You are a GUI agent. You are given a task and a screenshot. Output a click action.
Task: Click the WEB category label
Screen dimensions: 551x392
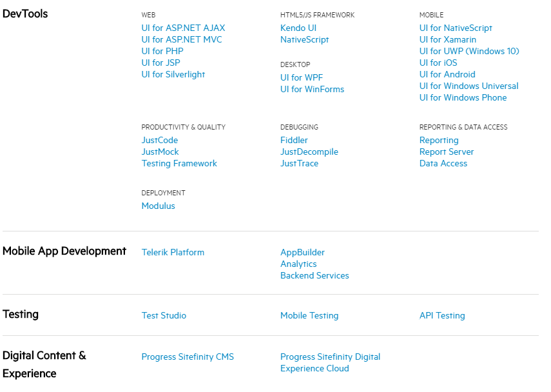tap(148, 15)
